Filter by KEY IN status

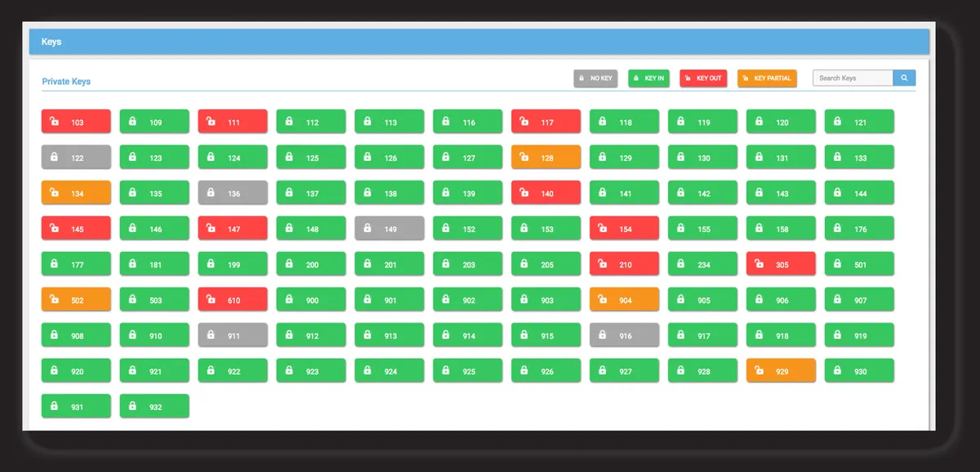[x=649, y=78]
